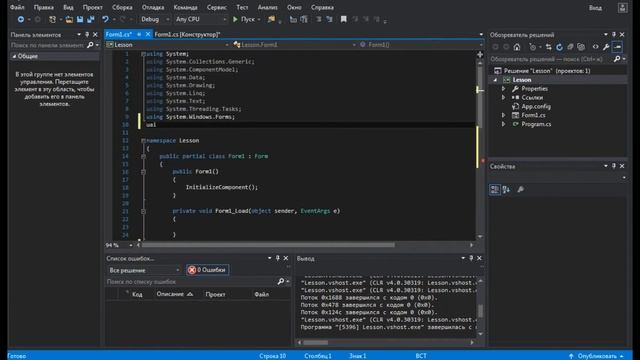Close the Form1.cs tab

point(148,34)
